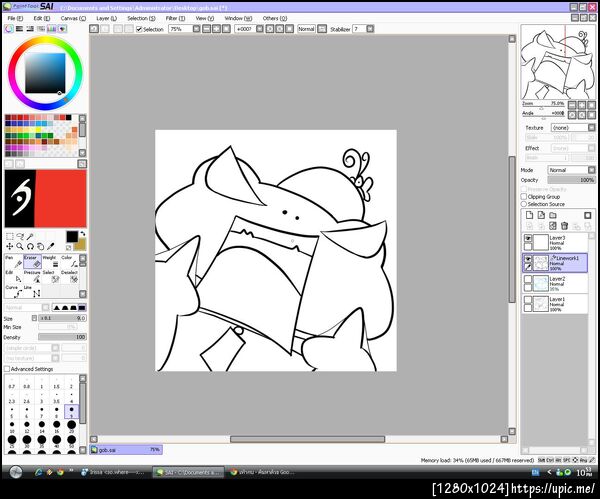Open the Filter menu
Viewport: 600px width, 499px height.
(x=175, y=18)
